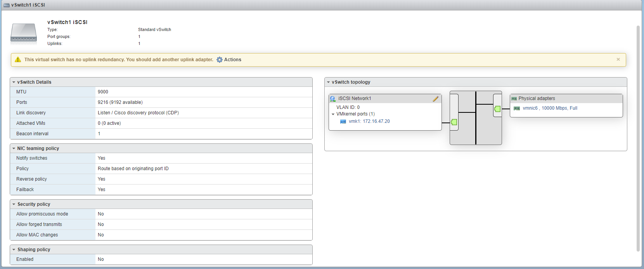Click green uplink connector near Physical adapters
Image resolution: width=644 pixels, height=269 pixels.
pos(498,109)
